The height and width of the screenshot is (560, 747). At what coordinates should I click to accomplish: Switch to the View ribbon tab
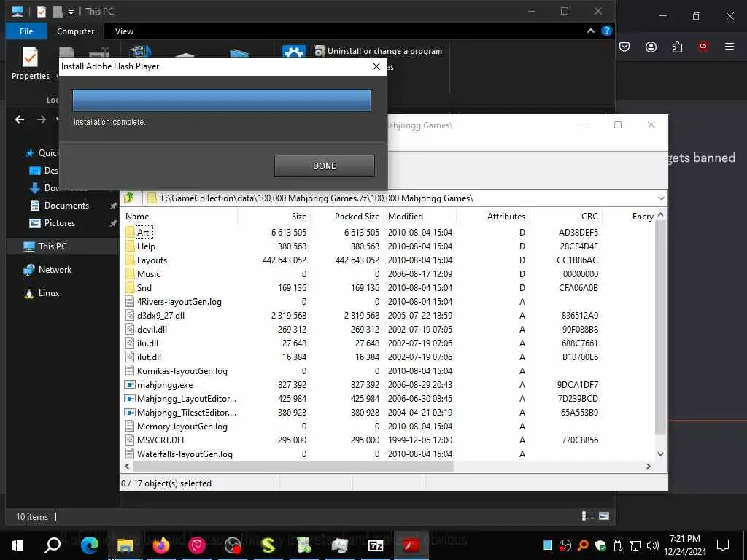[x=124, y=31]
